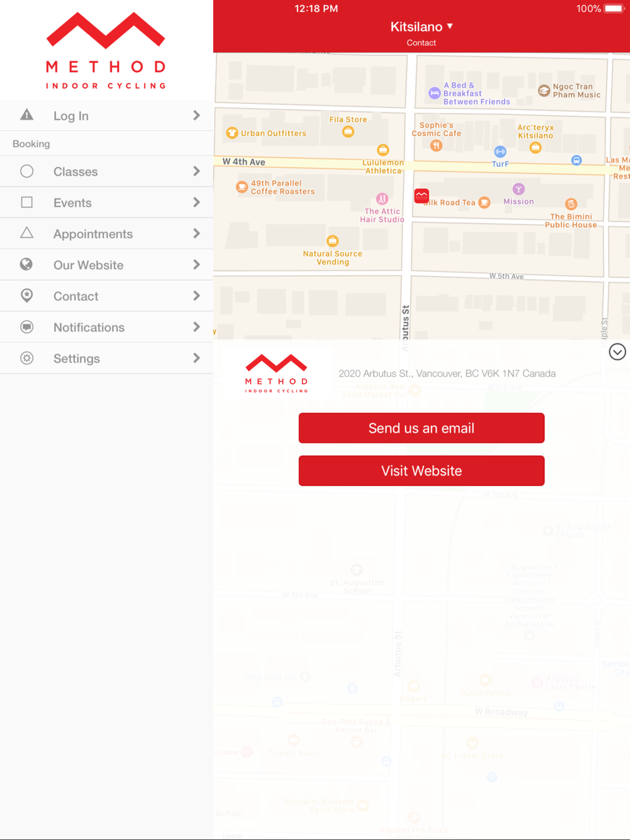Expand the Our Website row chevron
The width and height of the screenshot is (630, 840).
pos(197,264)
